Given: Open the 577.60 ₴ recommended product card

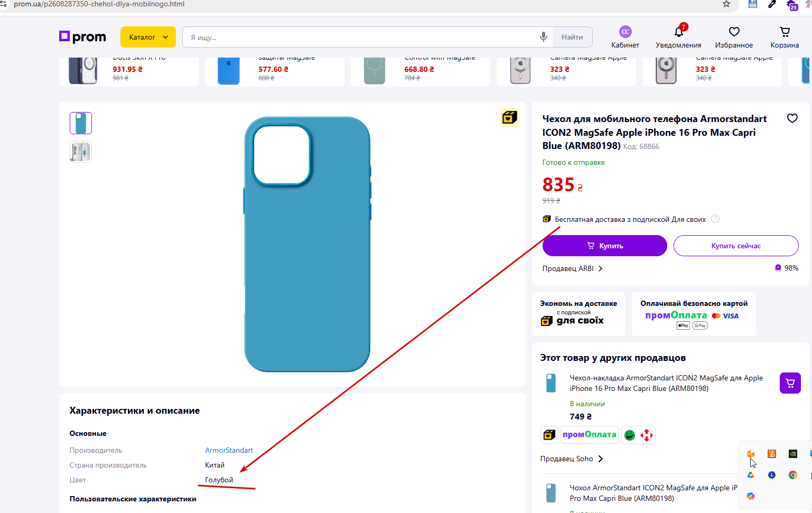Looking at the screenshot, I should [x=275, y=71].
